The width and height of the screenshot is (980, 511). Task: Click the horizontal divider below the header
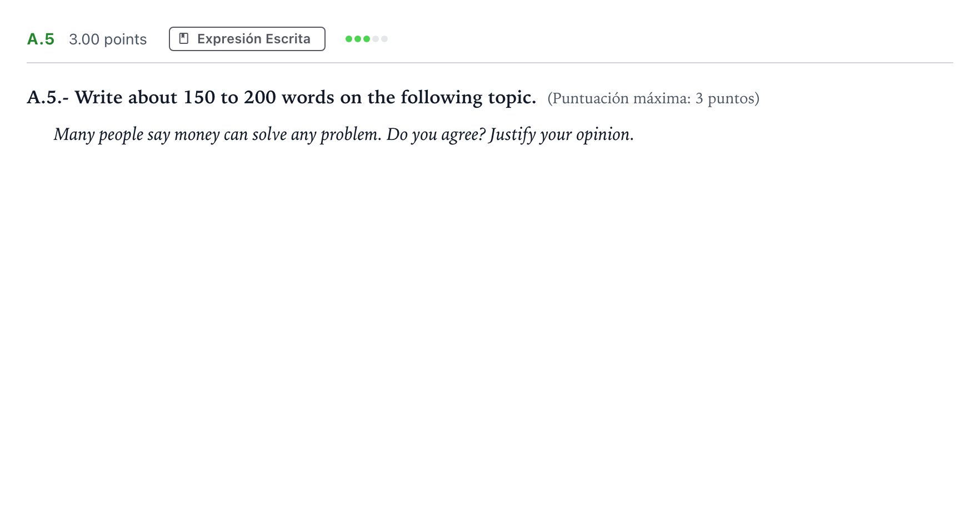click(490, 63)
